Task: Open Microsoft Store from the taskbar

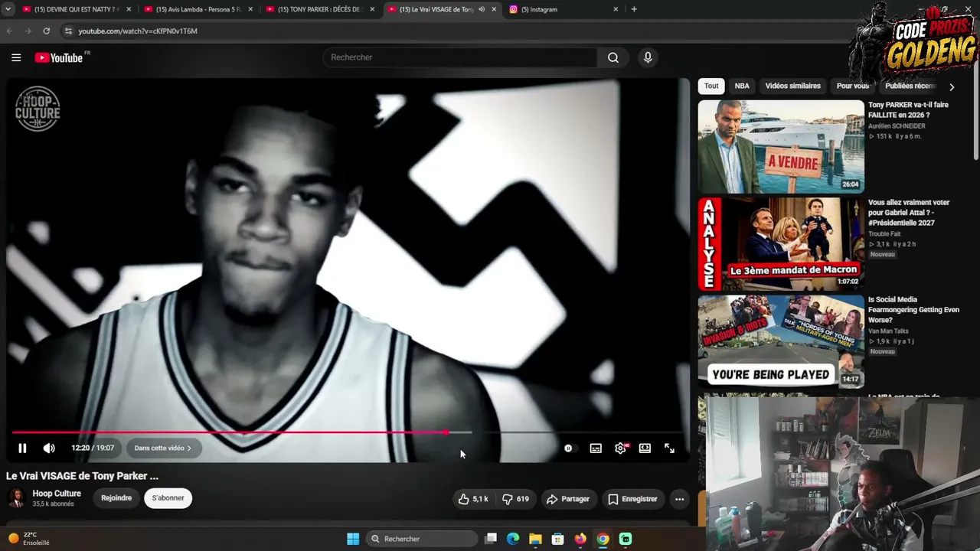Action: coord(558,539)
